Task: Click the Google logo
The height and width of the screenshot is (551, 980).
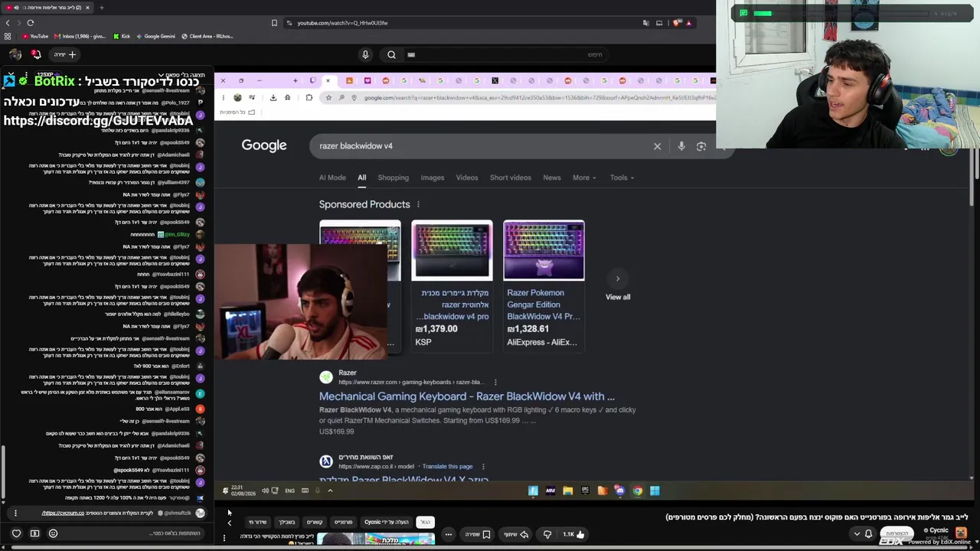Action: pos(264,145)
